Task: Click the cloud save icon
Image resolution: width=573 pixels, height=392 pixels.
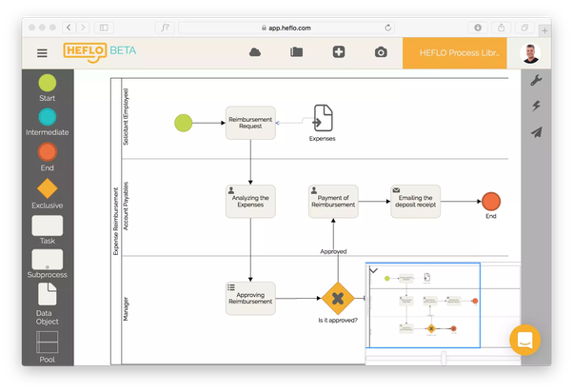Action: click(255, 52)
